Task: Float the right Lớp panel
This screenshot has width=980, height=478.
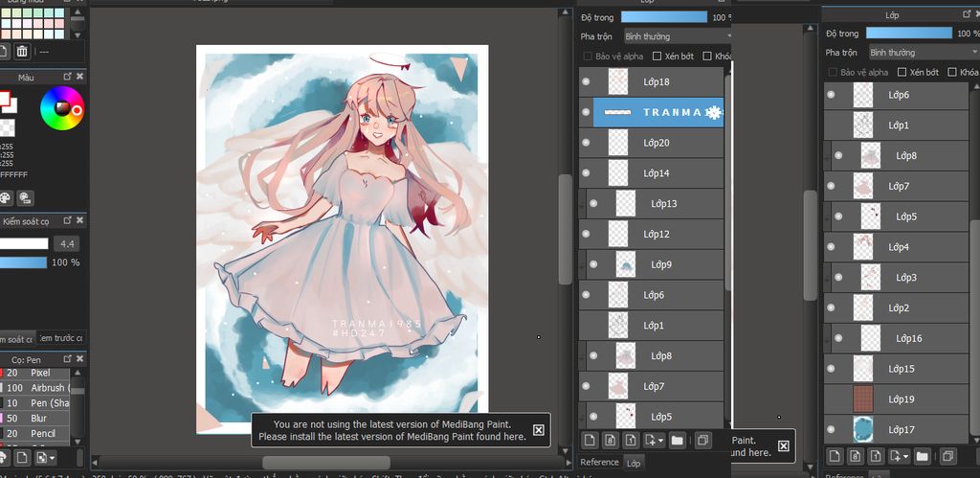Action: pyautogui.click(x=967, y=14)
